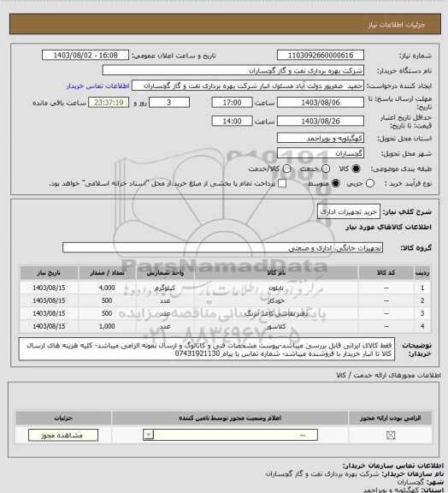Click the remaining days field showing 3
448x493 pixels.
(169, 103)
